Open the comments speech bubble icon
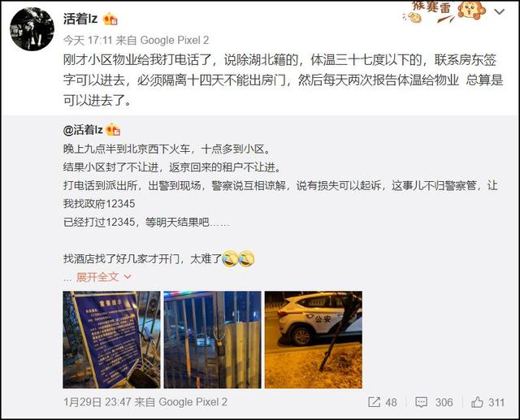The image size is (520, 420). [x=421, y=402]
